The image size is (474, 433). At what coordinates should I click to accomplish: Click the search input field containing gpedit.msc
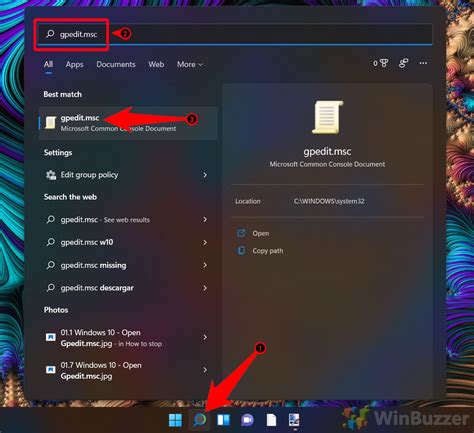pos(235,34)
